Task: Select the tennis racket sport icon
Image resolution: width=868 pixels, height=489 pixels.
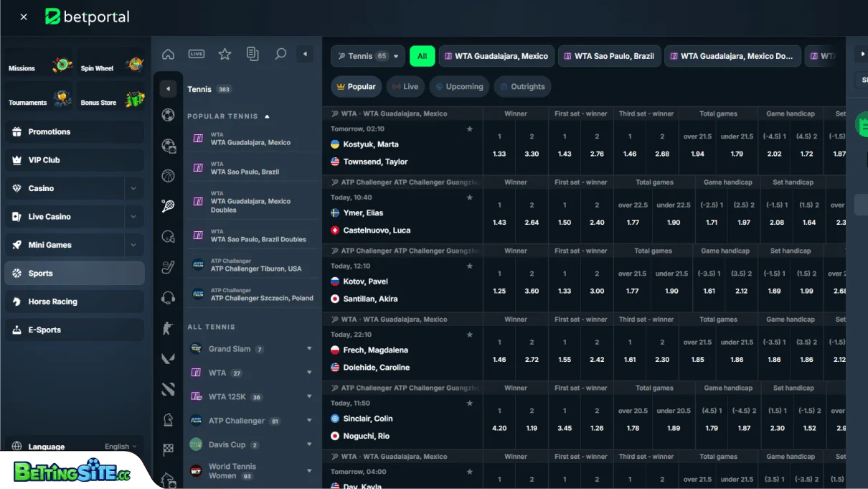Action: [168, 206]
